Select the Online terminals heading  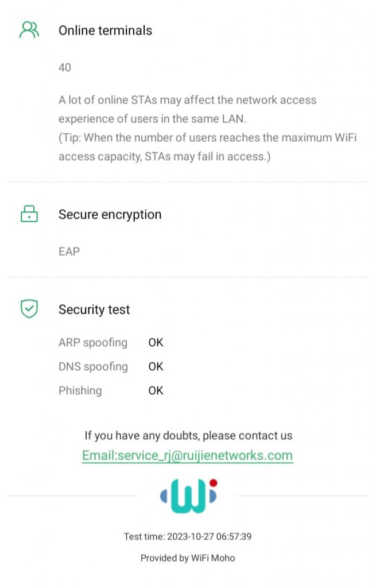point(105,30)
